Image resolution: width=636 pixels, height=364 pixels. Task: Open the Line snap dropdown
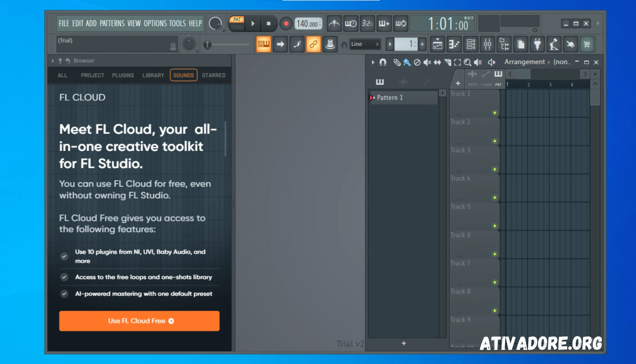tap(365, 44)
